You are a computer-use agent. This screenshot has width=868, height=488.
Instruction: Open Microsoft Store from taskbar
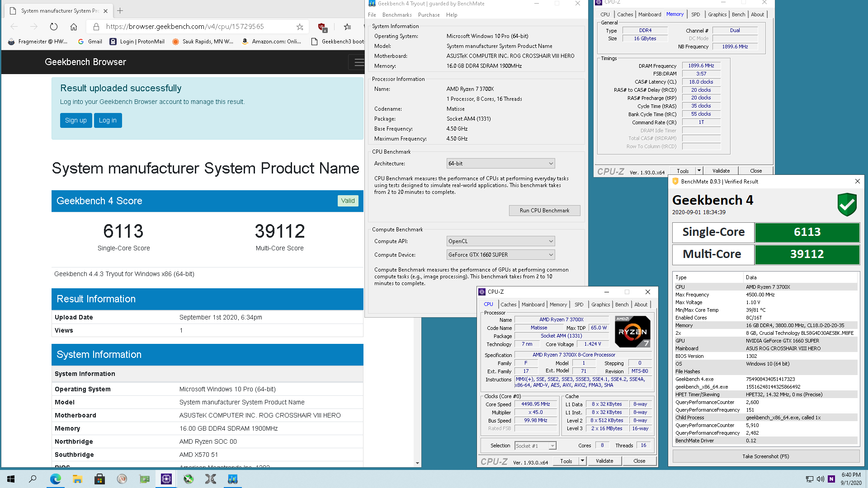pos(99,479)
